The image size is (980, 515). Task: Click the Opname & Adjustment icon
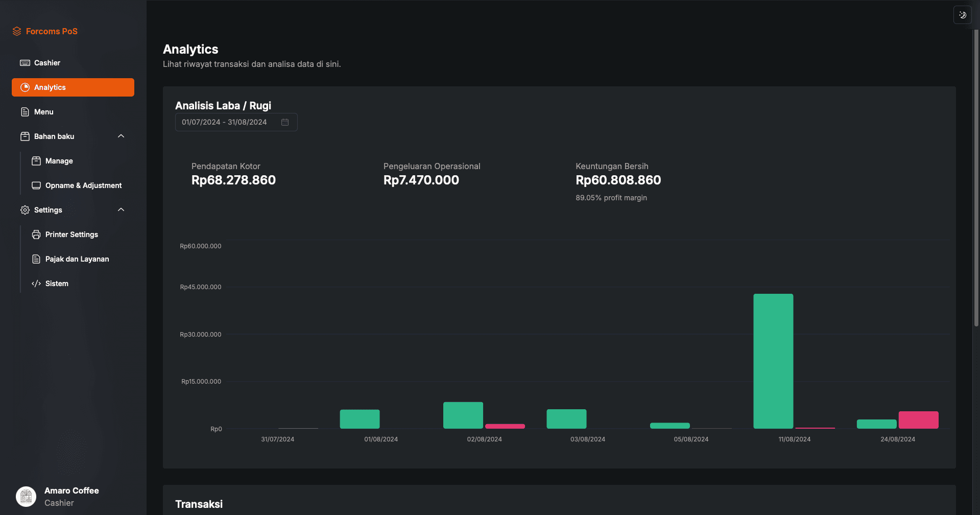click(x=36, y=185)
